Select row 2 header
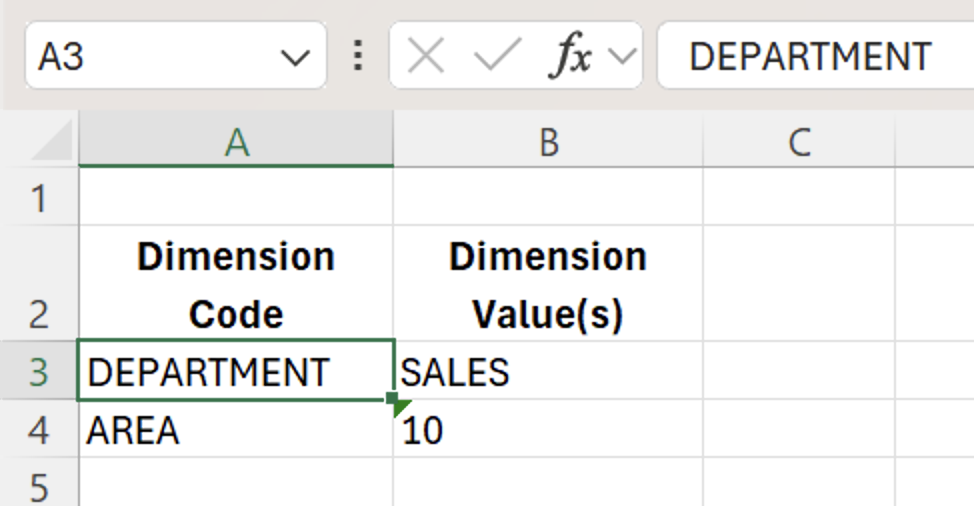Image resolution: width=974 pixels, height=506 pixels. click(x=38, y=285)
